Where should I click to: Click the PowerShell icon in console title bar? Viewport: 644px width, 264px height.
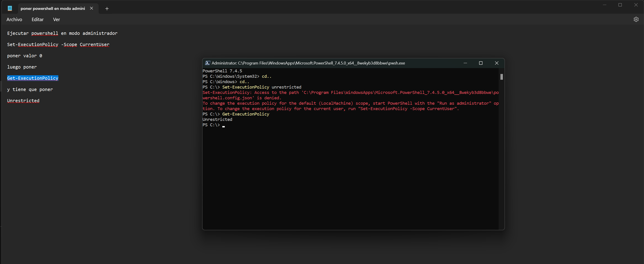click(207, 63)
